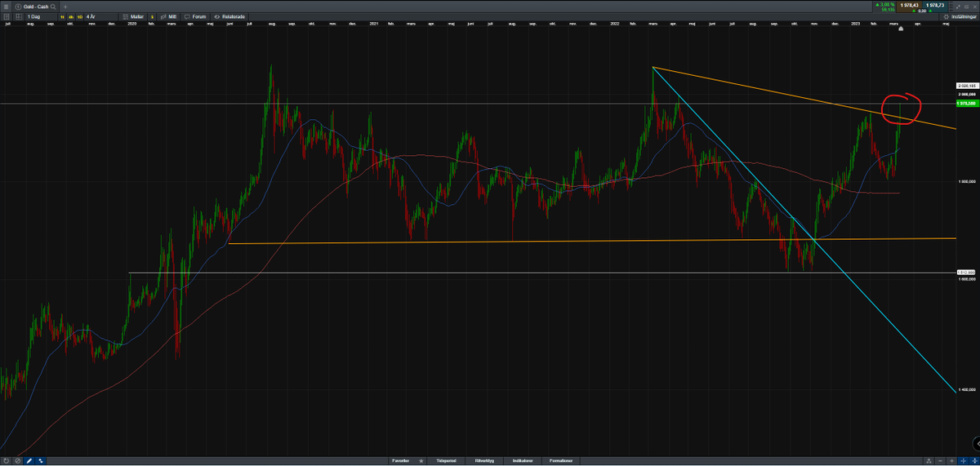This screenshot has width=980, height=466.
Task: Click the 1 612 support level price label
Action: point(968,273)
